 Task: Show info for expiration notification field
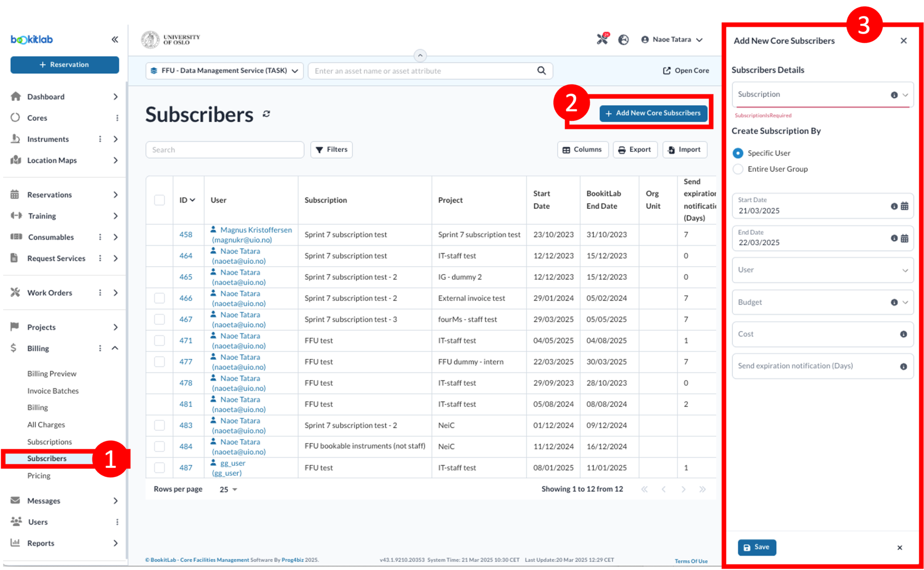904,366
